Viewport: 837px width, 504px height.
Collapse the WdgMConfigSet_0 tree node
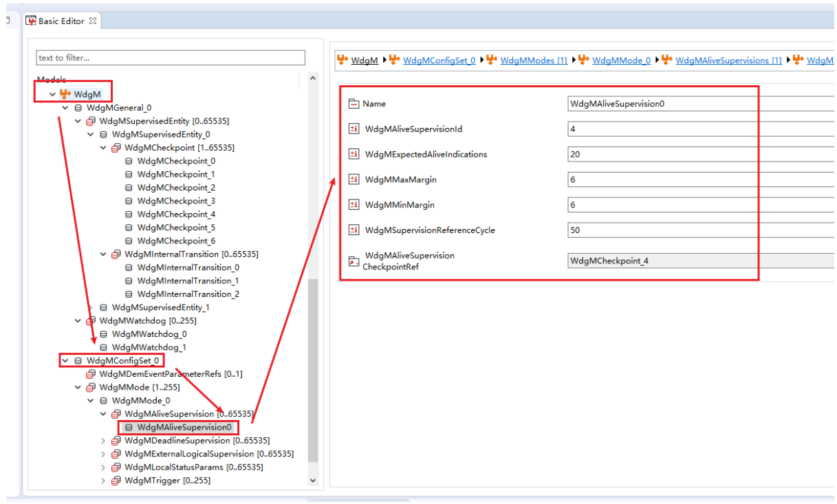pyautogui.click(x=65, y=361)
